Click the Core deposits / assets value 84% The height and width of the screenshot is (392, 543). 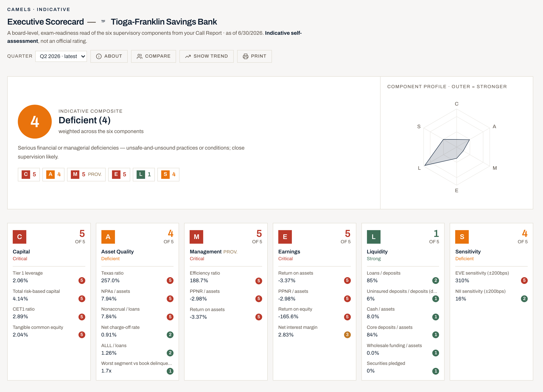[x=372, y=335]
